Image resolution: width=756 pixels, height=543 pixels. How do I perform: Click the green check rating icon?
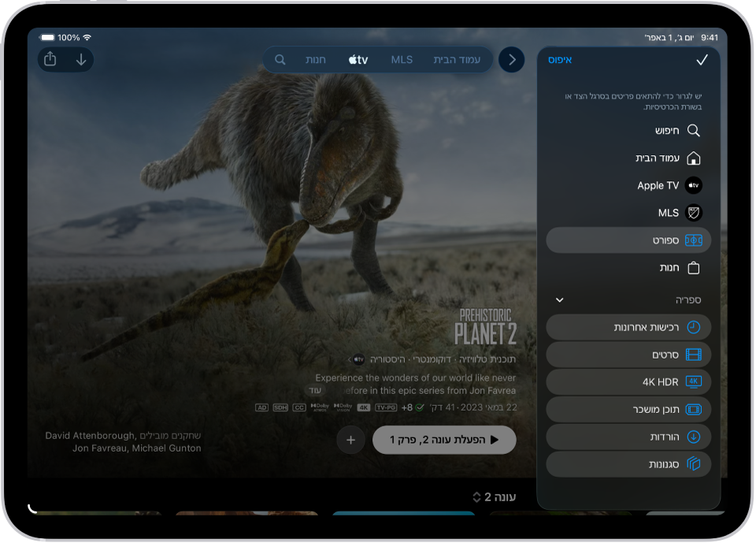[x=420, y=407]
